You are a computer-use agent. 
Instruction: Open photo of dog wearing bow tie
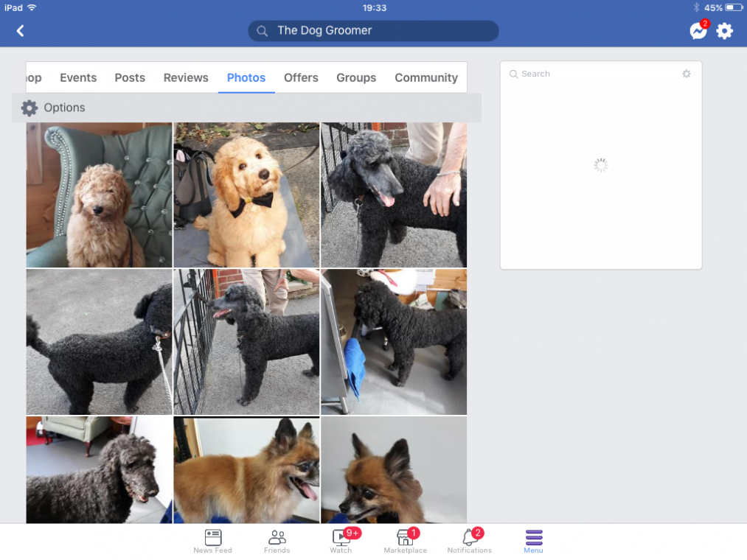246,195
